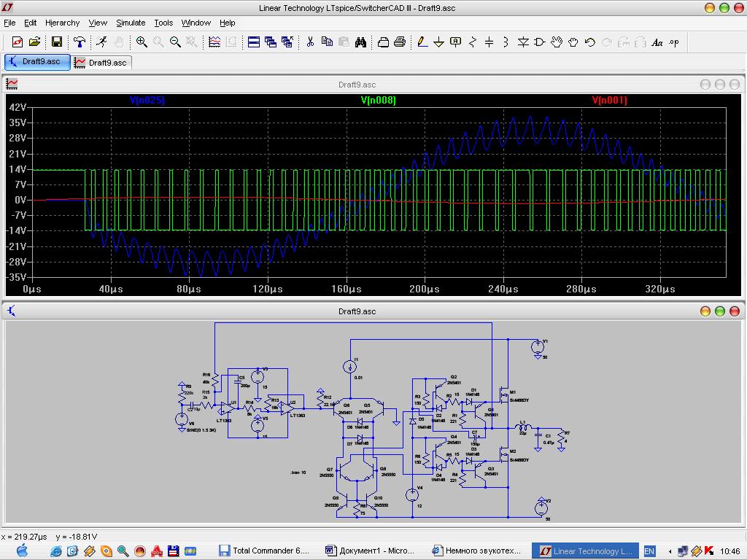Click the red V(n001) trace label
This screenshot has height=560, width=747.
(609, 100)
